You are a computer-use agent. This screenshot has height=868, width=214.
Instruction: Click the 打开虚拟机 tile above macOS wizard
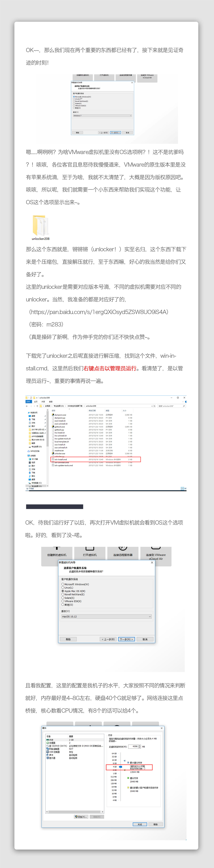(90, 555)
